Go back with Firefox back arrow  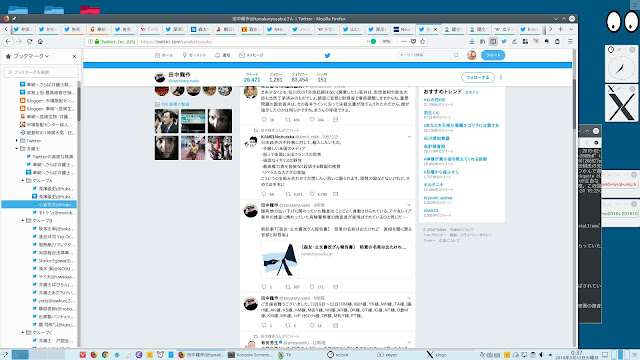8,41
